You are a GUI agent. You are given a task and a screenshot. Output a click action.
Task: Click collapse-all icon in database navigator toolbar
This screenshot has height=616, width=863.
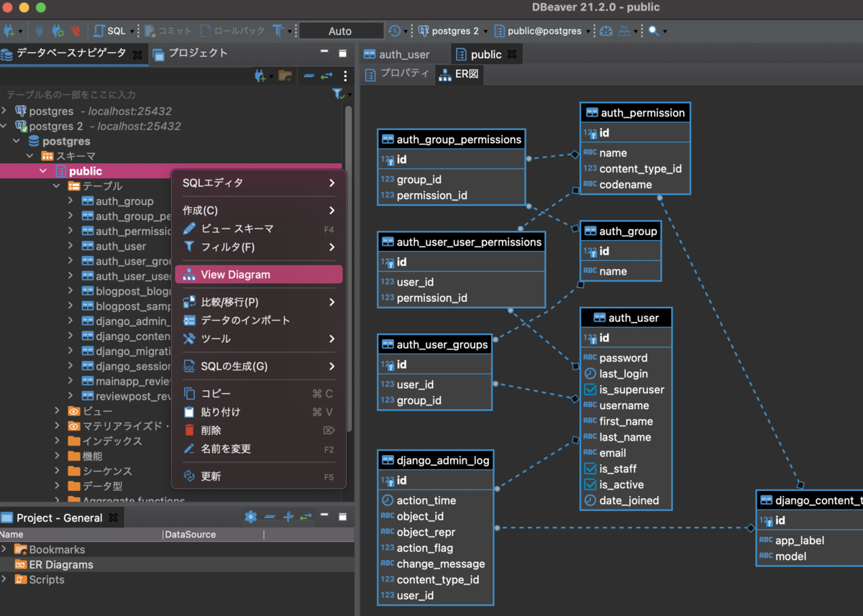pyautogui.click(x=309, y=75)
